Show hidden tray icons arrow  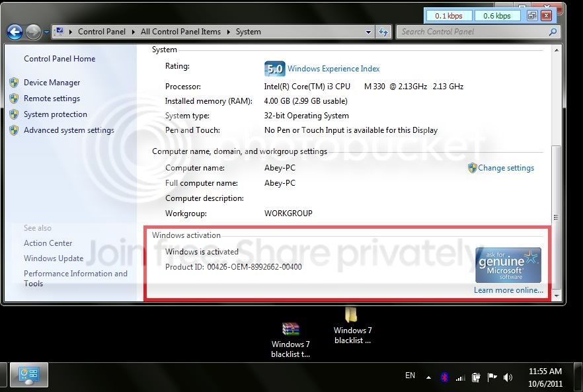click(429, 377)
